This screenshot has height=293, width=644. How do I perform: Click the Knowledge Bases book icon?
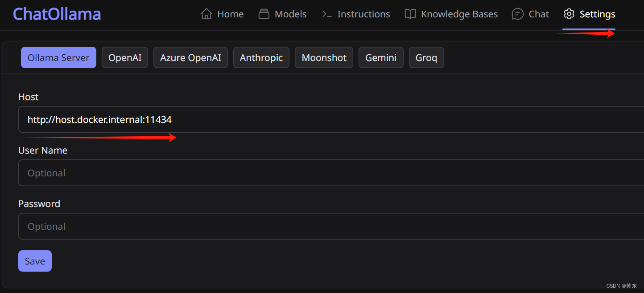tap(410, 14)
